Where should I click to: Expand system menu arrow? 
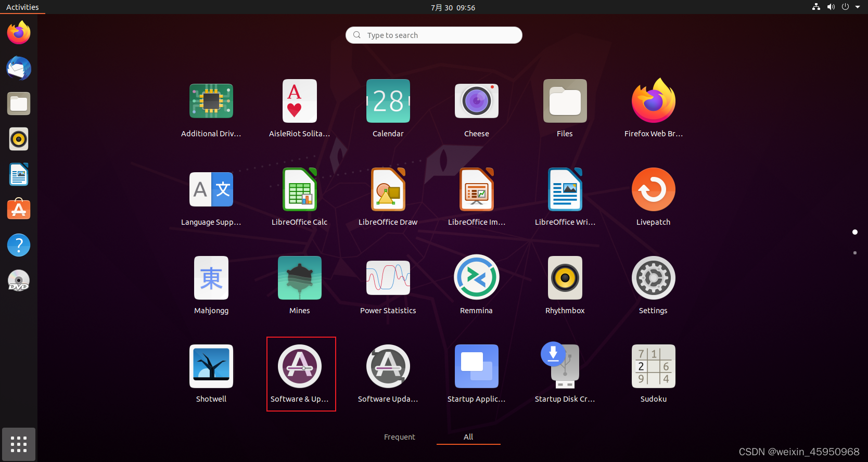858,7
